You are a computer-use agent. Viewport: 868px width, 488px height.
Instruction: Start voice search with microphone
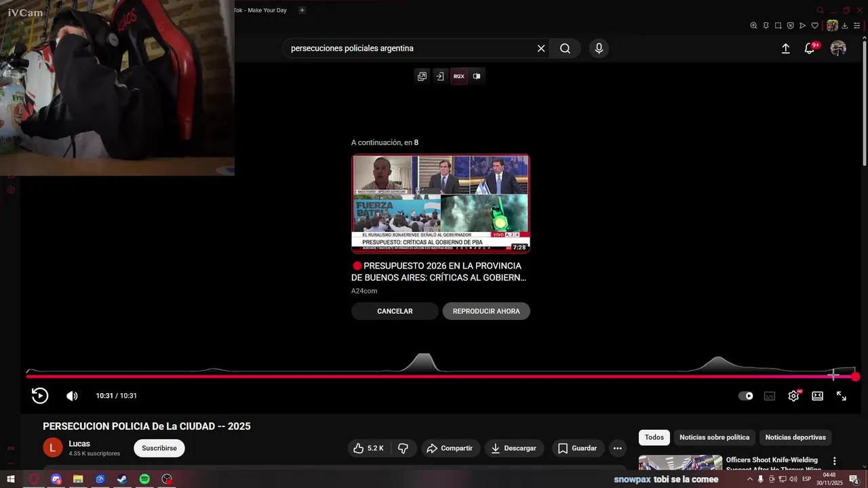(x=598, y=48)
